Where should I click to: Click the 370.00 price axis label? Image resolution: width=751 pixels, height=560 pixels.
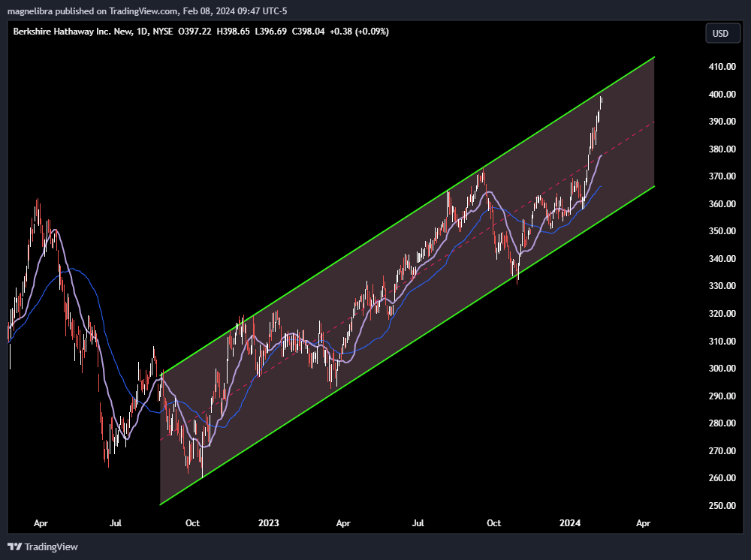[x=722, y=176]
